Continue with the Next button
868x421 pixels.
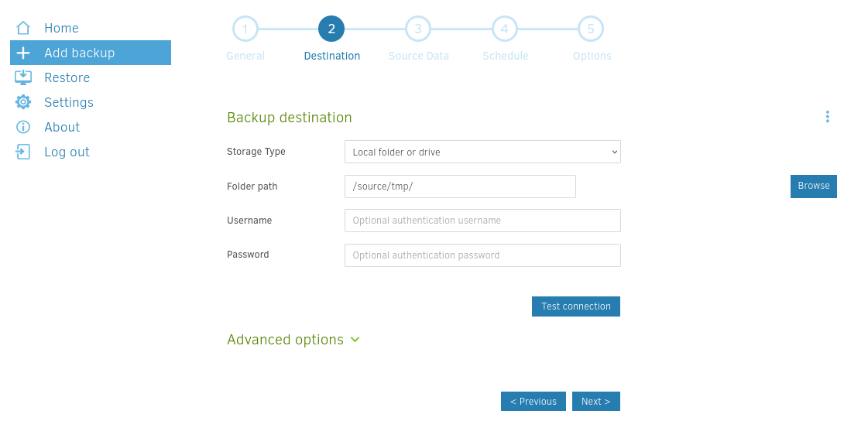(x=595, y=402)
